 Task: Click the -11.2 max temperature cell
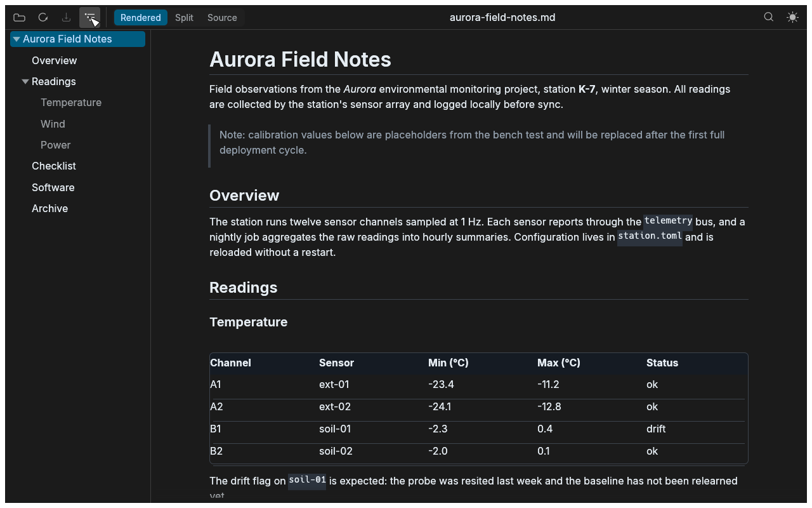[x=548, y=384]
